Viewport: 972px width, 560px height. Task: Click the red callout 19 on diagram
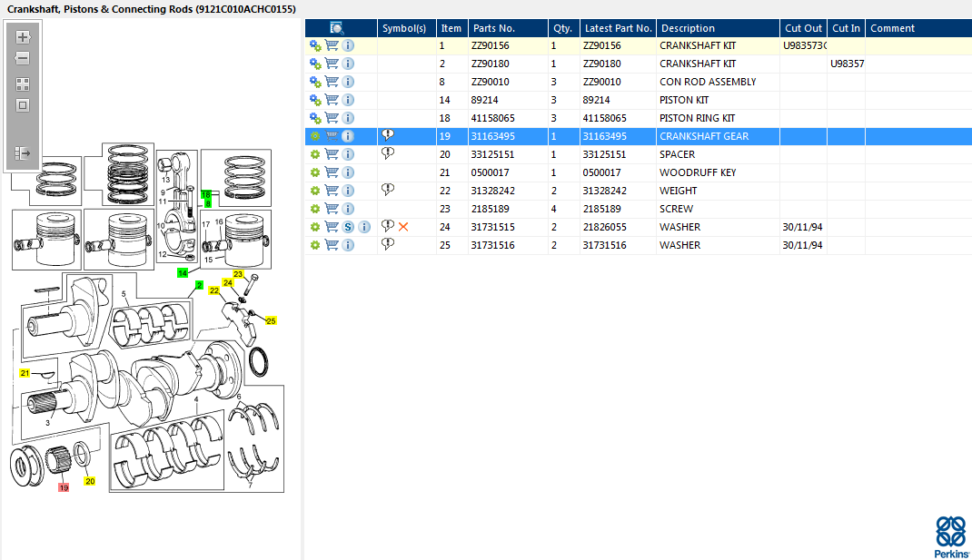click(64, 487)
